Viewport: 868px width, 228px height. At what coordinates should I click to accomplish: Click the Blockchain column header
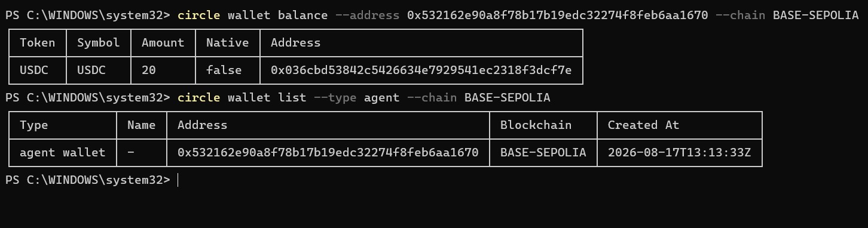pyautogui.click(x=536, y=125)
